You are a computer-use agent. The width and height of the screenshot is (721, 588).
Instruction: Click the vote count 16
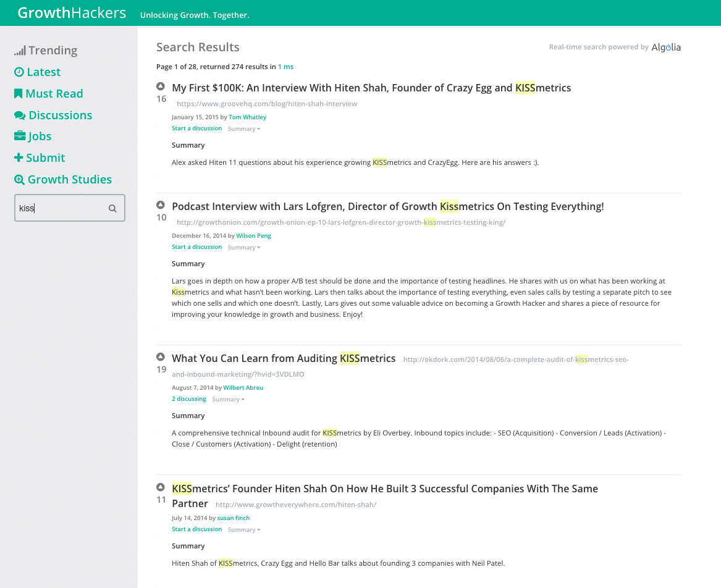[x=161, y=99]
